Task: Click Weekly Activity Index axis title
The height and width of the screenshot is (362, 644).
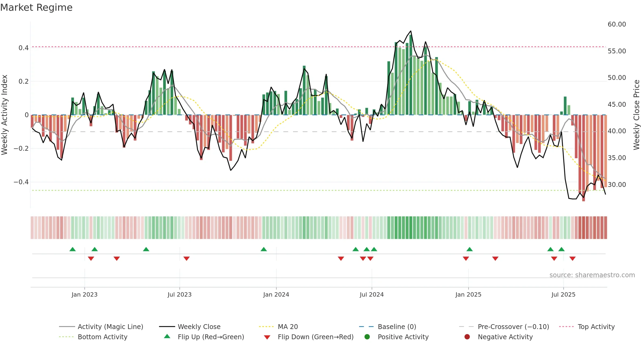Action: pyautogui.click(x=4, y=115)
